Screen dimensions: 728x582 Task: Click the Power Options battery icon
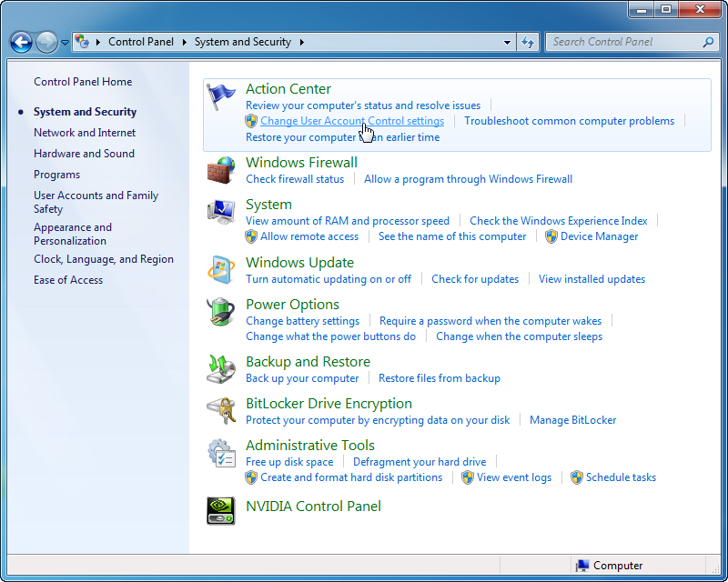(221, 311)
